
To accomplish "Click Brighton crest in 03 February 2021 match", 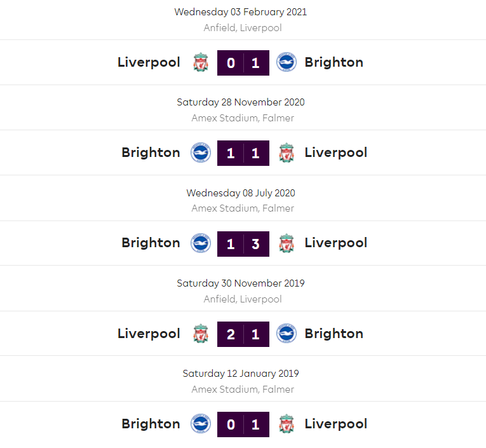I will (x=287, y=62).
